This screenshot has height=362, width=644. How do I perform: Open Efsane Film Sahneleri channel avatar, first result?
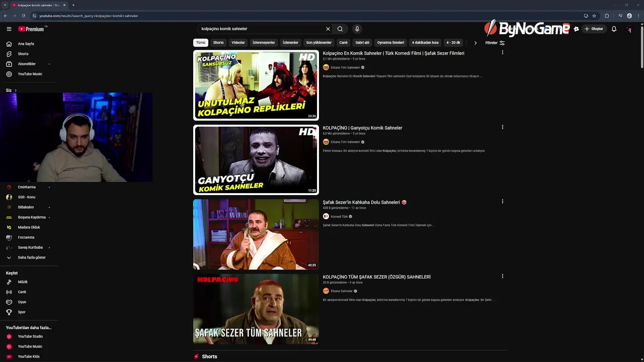pos(326,67)
